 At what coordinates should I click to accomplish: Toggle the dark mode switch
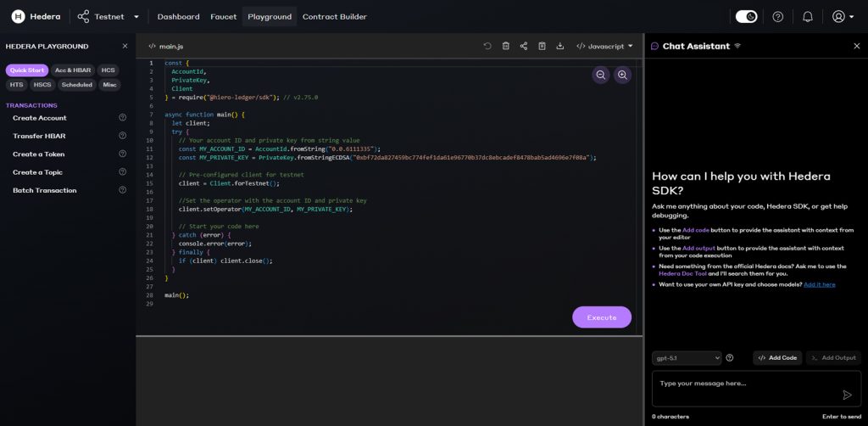point(746,17)
